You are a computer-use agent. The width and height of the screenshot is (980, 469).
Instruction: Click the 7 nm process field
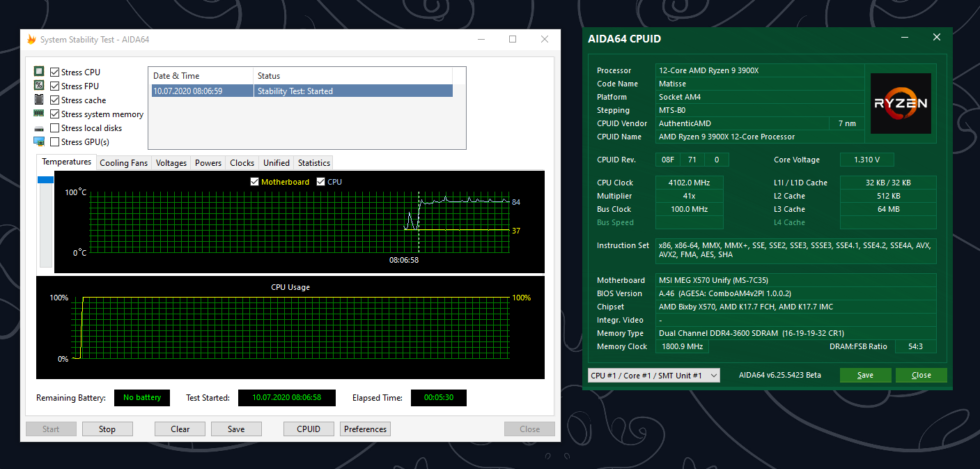tap(846, 123)
